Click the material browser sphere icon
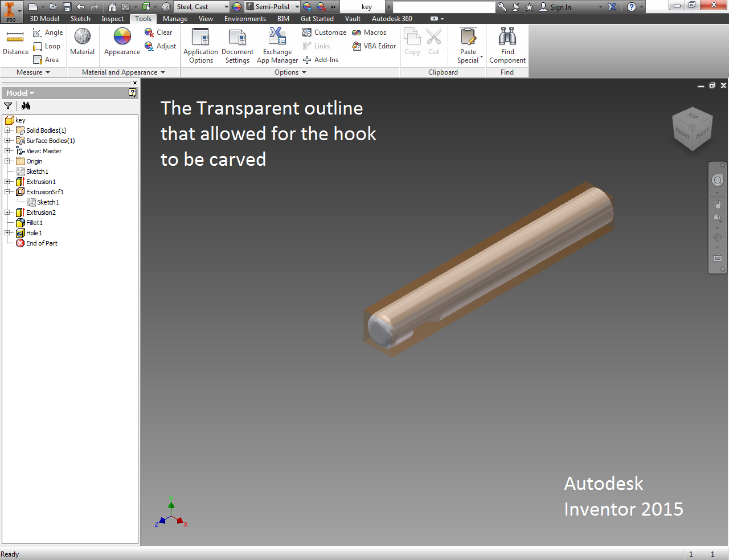Viewport: 729px width, 560px height. click(166, 7)
